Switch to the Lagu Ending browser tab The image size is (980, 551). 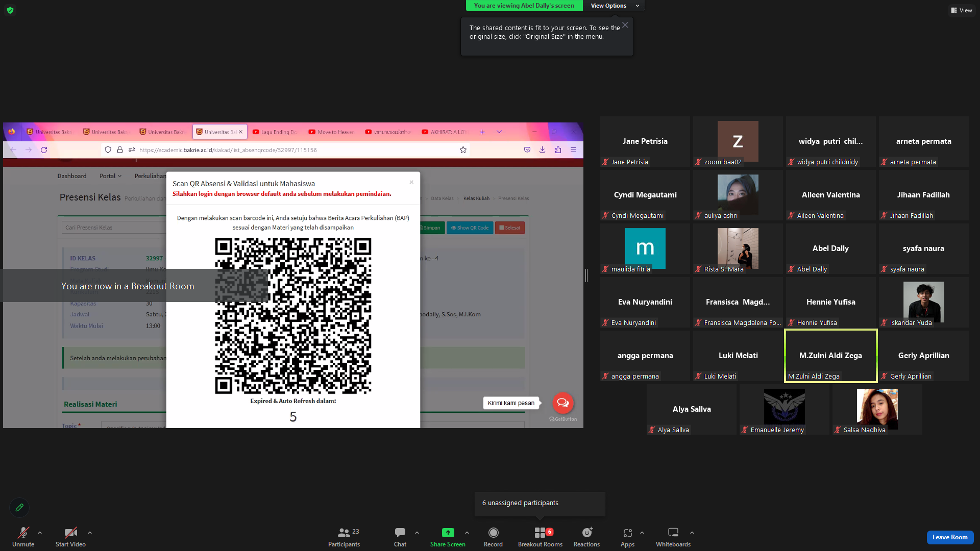[x=276, y=132]
